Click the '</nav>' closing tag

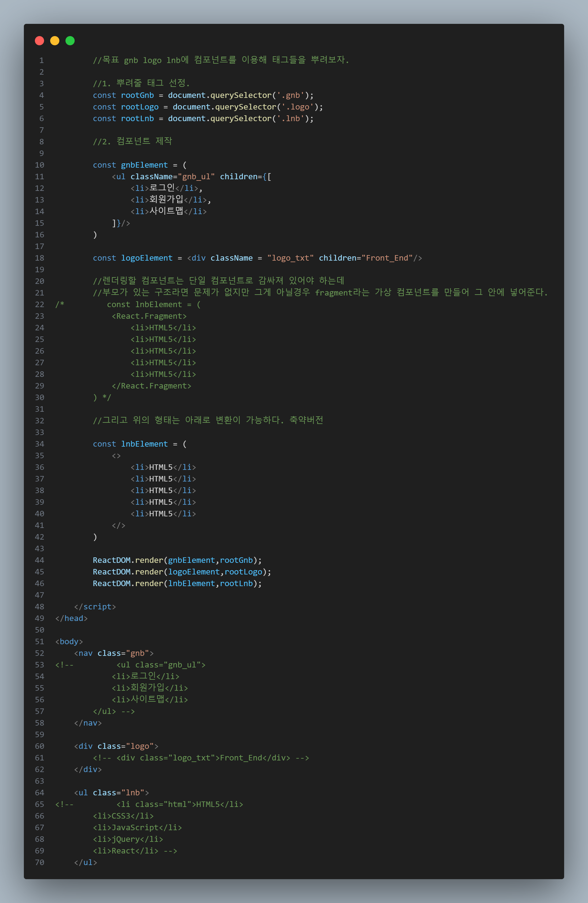click(x=88, y=723)
